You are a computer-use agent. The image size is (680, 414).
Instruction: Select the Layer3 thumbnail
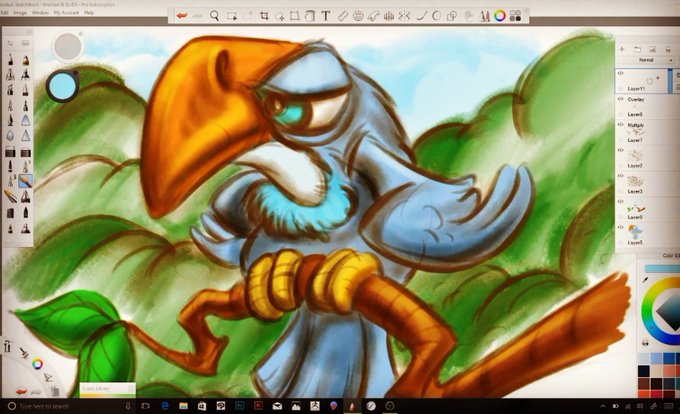pos(635,181)
